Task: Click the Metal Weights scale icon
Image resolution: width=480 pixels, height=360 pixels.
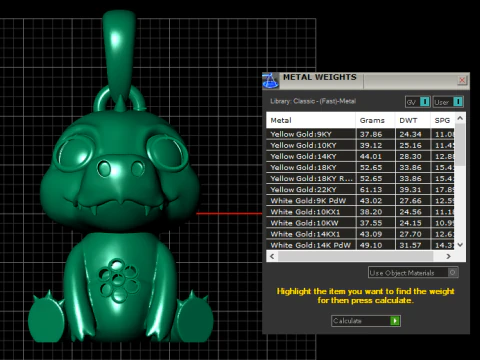Action: tap(270, 81)
